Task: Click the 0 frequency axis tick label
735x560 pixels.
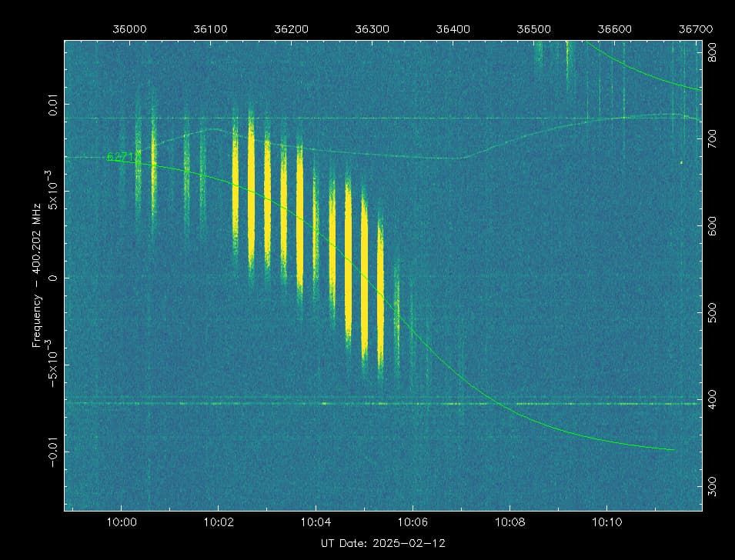Action: [53, 278]
